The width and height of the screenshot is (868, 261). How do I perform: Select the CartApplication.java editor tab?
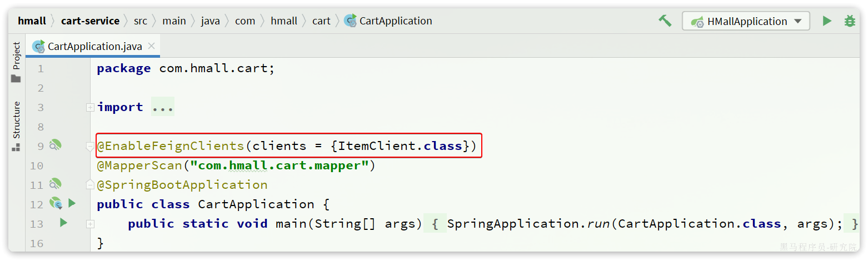pyautogui.click(x=89, y=46)
